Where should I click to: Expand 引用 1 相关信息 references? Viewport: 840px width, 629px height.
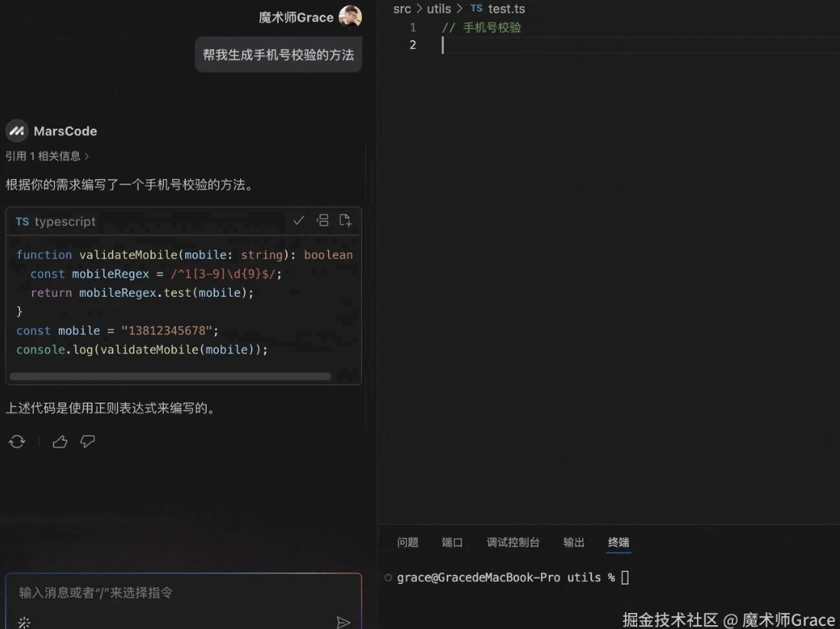47,156
